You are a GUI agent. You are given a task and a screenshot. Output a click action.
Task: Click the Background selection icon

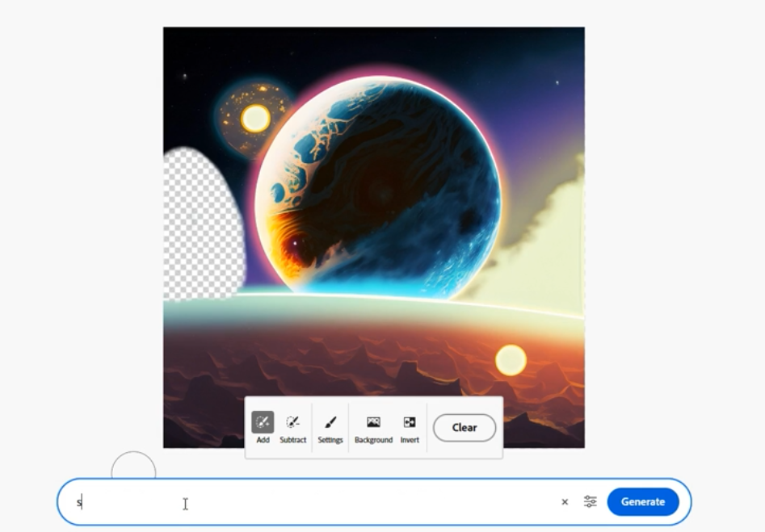(x=373, y=422)
